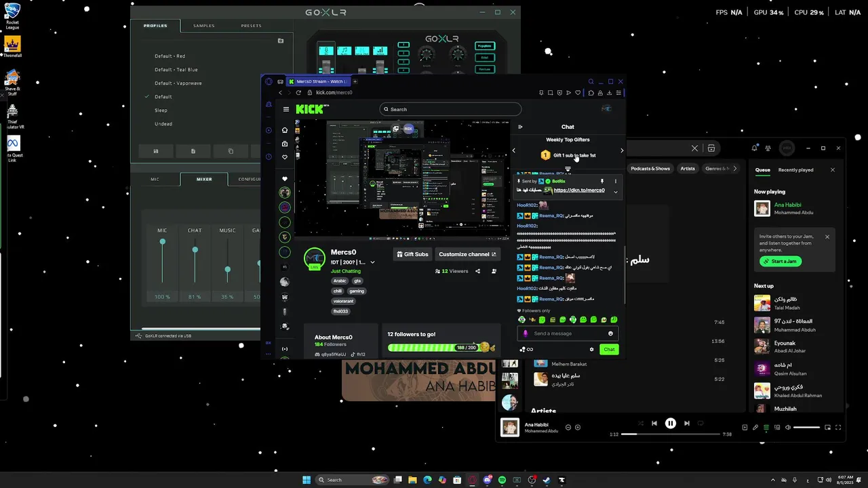Select Default - Red GoXLR profile
The width and height of the screenshot is (868, 488).
tap(170, 56)
